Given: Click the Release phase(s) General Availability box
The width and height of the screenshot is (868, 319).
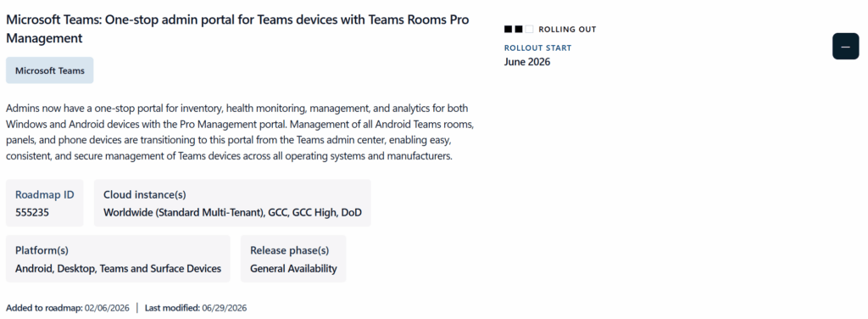Looking at the screenshot, I should click(x=293, y=259).
